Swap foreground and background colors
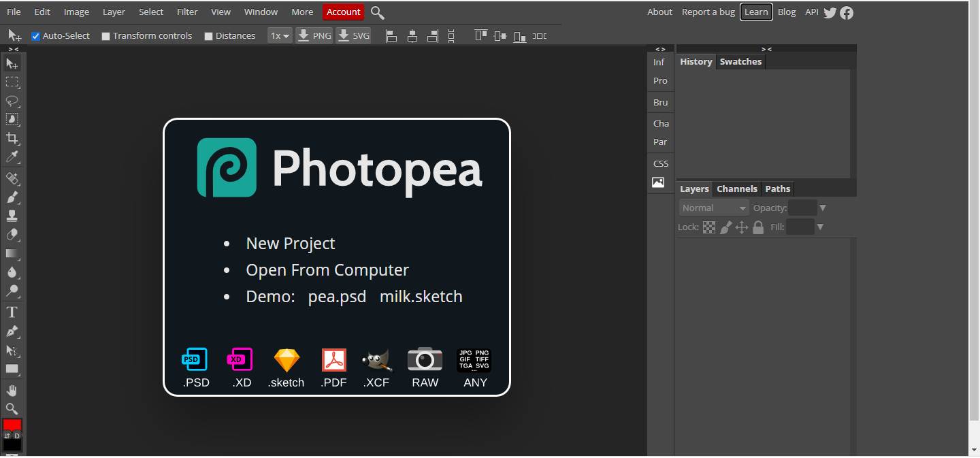Image resolution: width=980 pixels, height=458 pixels. tap(7, 436)
